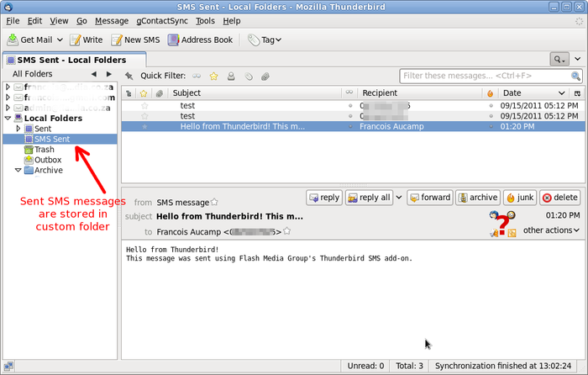Sort by attachment column header

pos(160,93)
